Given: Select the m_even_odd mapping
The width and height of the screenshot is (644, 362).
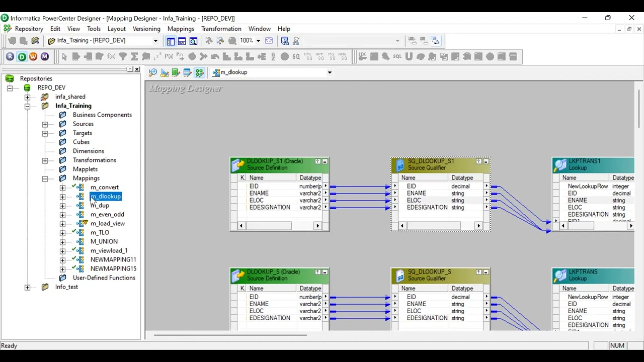Looking at the screenshot, I should point(107,215).
